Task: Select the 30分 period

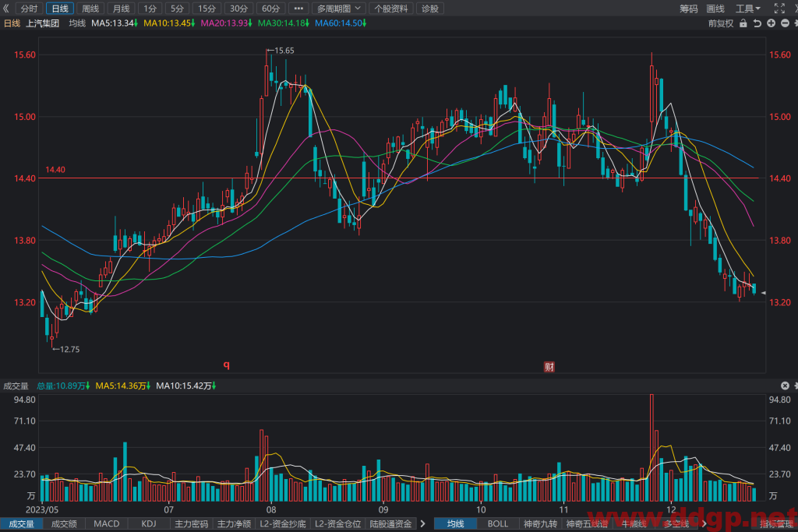Action: tap(238, 8)
